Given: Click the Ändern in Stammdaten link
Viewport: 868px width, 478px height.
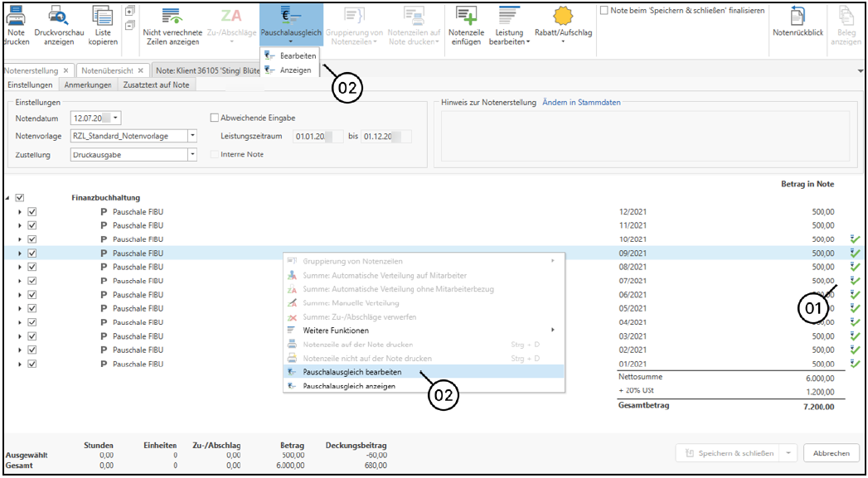Looking at the screenshot, I should (581, 103).
